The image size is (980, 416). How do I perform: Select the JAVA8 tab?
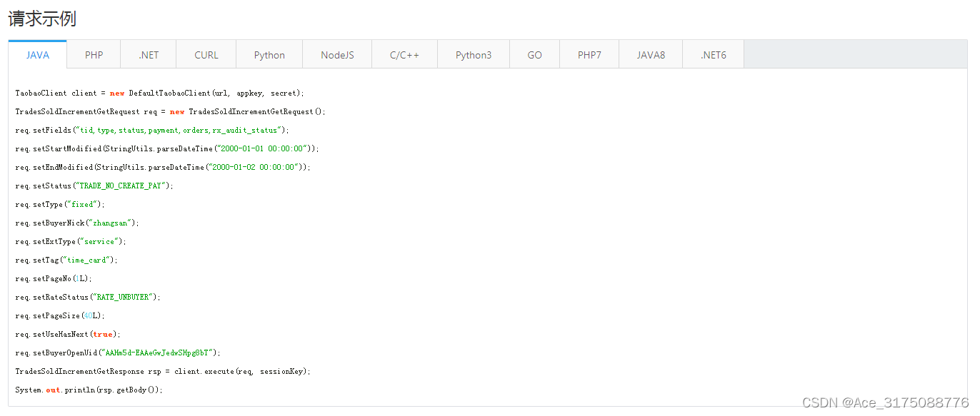click(651, 55)
